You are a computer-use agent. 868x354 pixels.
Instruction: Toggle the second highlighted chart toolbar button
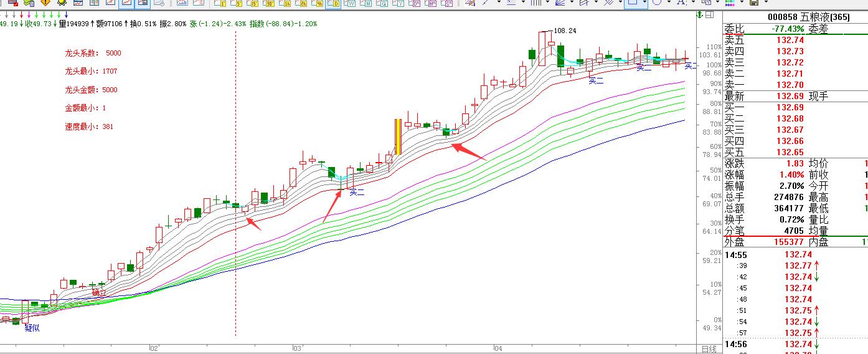pos(143,4)
